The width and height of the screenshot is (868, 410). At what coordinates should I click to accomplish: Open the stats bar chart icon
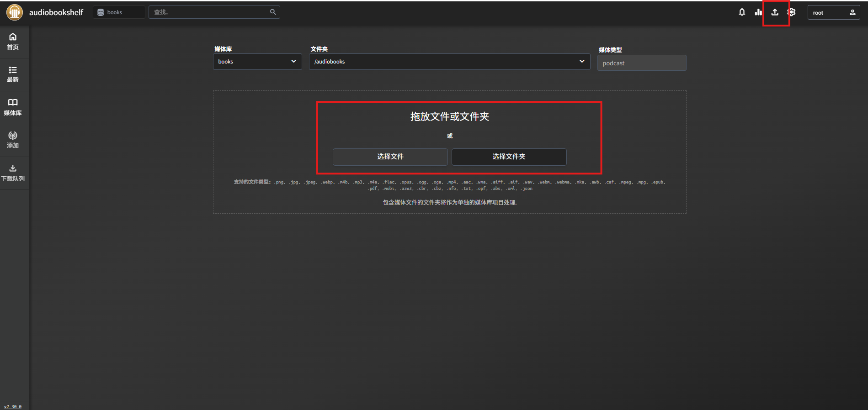pos(758,12)
